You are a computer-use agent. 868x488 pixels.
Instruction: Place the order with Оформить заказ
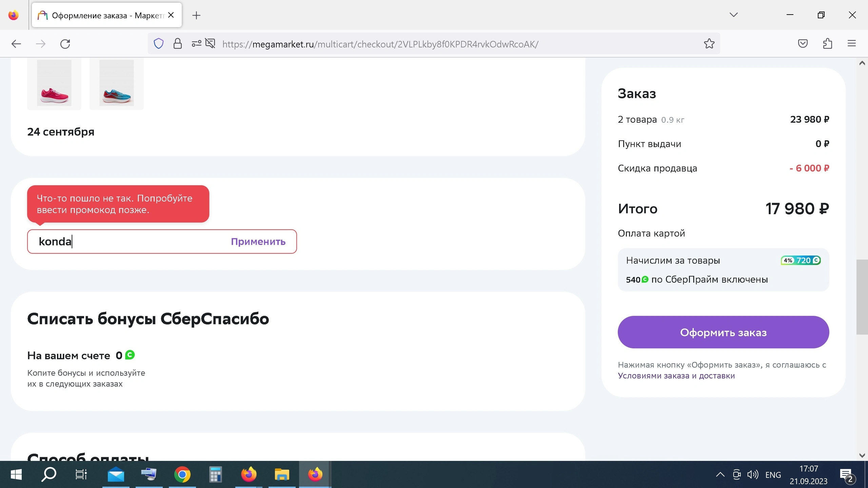(724, 332)
